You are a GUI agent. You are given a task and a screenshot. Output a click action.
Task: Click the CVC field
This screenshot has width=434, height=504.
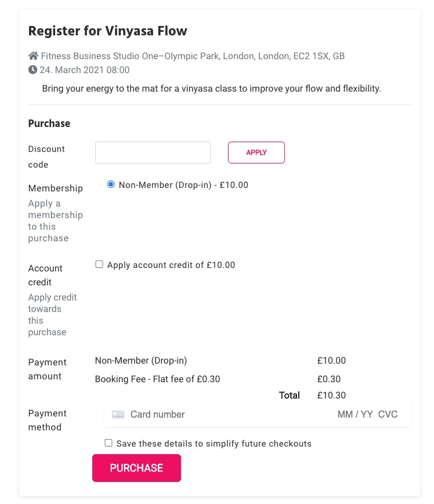[x=388, y=414]
